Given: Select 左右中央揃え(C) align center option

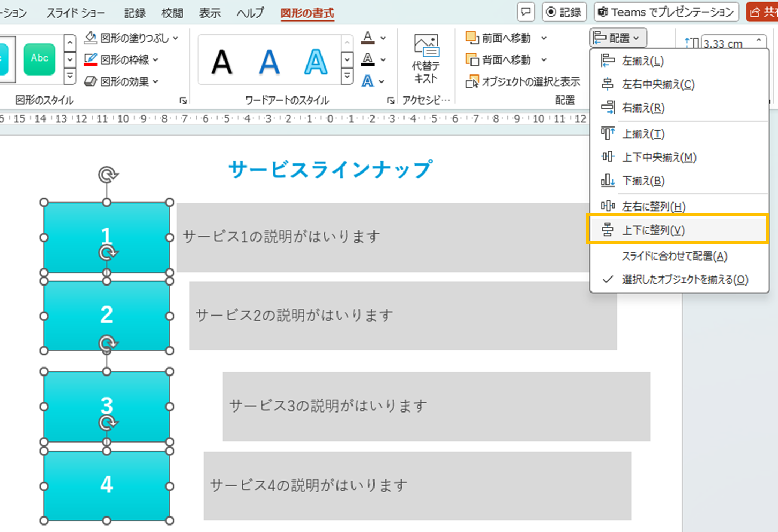Looking at the screenshot, I should click(679, 84).
